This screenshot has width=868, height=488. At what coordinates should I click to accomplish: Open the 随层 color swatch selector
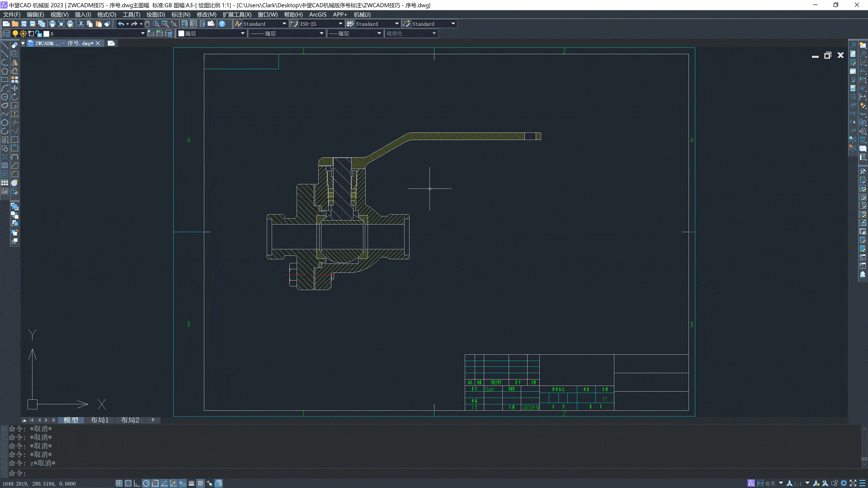[242, 33]
